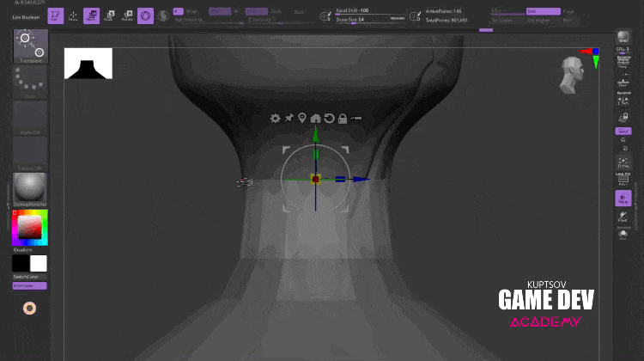The width and height of the screenshot is (644, 361).
Task: Adjust the Rgb Intensity slider
Action: (209, 20)
